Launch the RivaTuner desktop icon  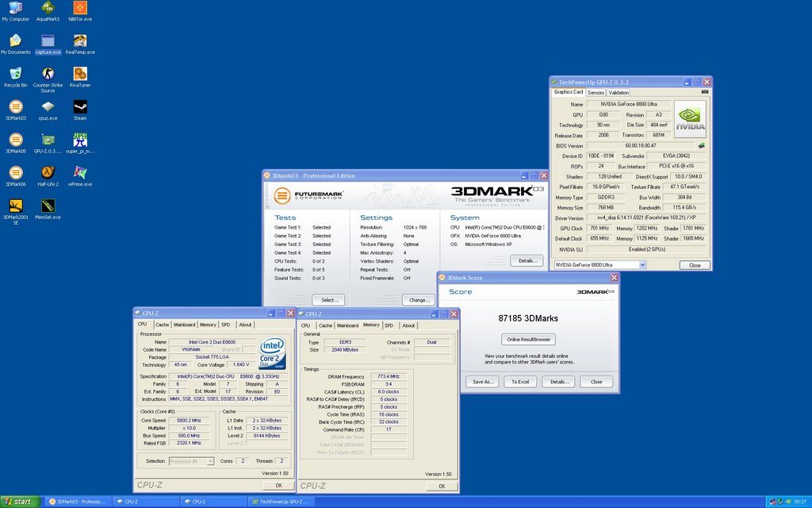tap(80, 77)
